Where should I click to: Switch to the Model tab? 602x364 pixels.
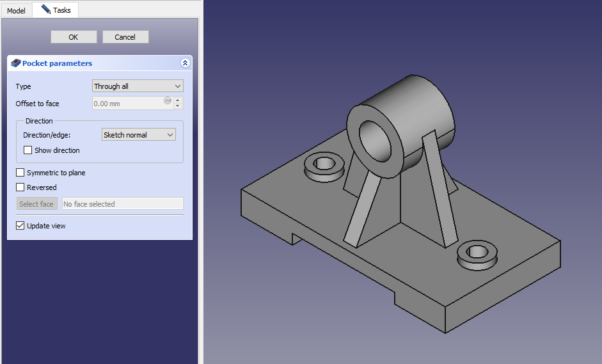pyautogui.click(x=16, y=11)
